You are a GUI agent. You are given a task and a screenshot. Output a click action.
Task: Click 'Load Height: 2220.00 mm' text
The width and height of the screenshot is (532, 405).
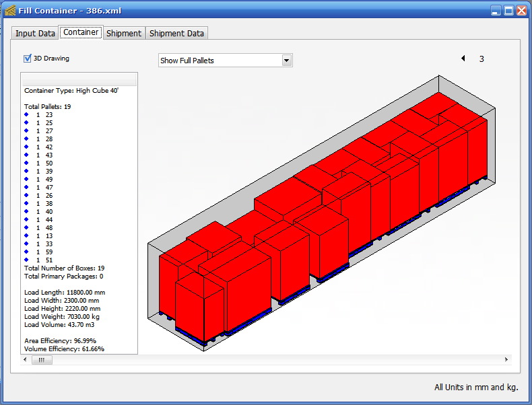point(63,309)
